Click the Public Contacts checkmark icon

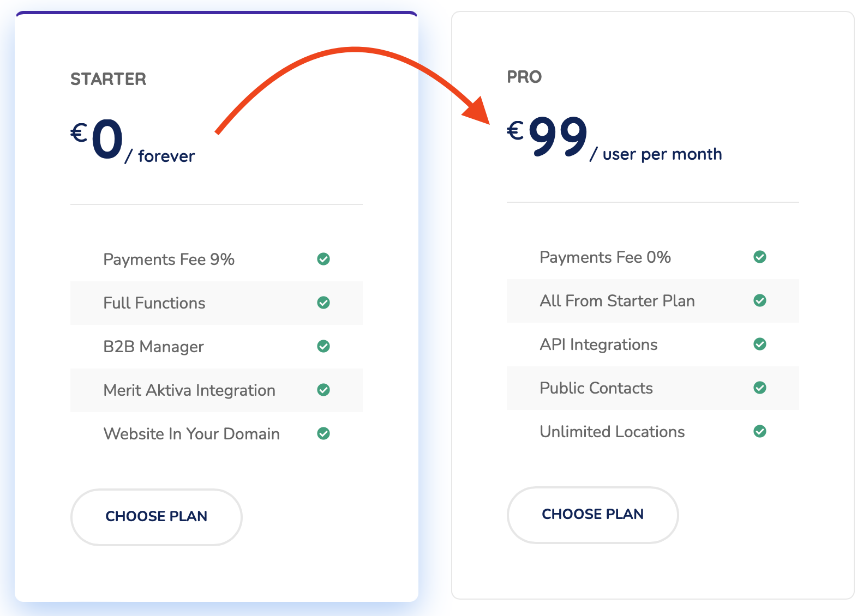point(760,388)
